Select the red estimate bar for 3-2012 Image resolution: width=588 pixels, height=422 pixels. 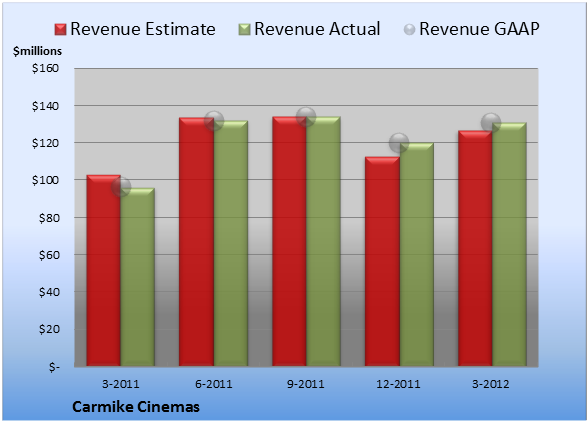click(x=475, y=248)
